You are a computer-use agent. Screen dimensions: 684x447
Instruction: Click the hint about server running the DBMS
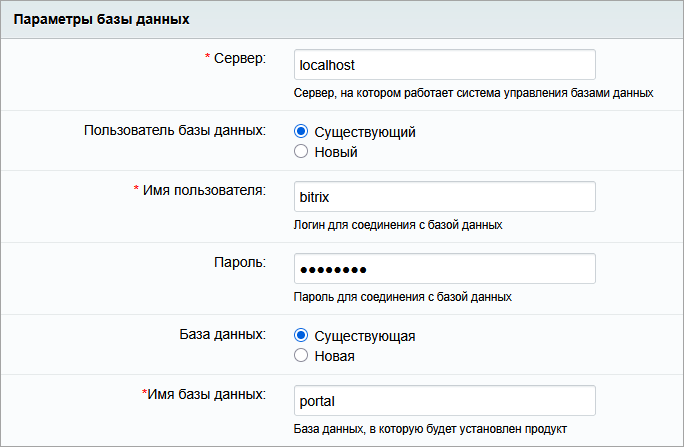pos(473,93)
